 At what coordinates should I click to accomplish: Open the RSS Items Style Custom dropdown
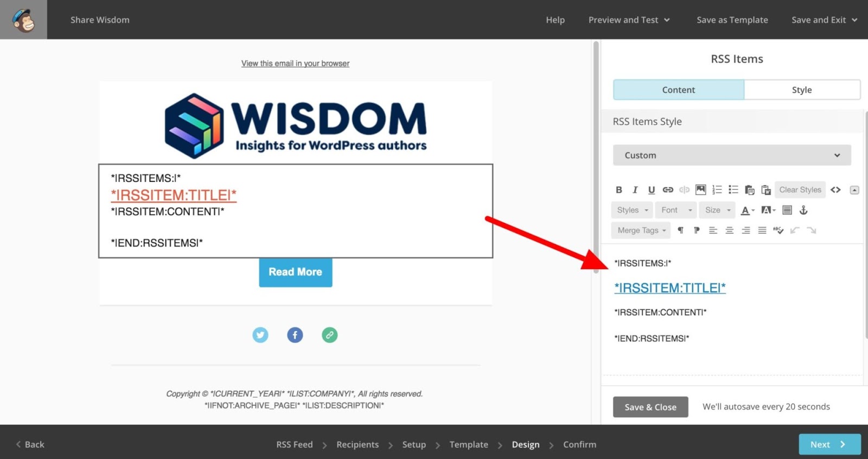(732, 155)
